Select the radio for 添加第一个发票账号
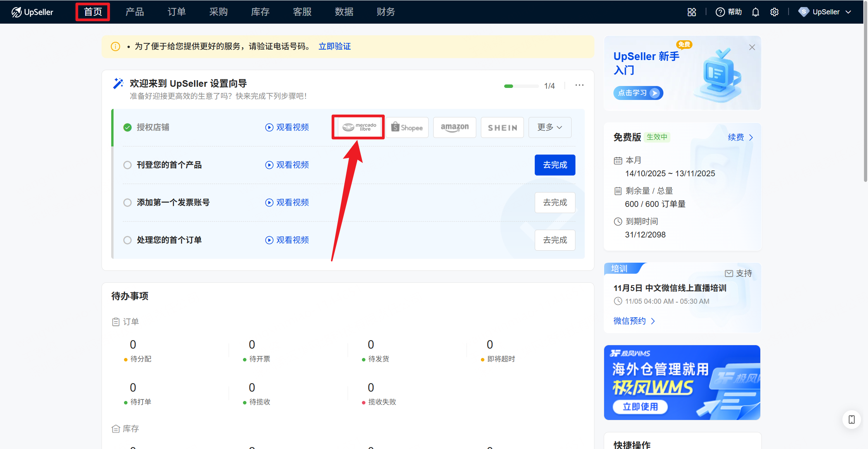Image resolution: width=868 pixels, height=449 pixels. coord(127,203)
